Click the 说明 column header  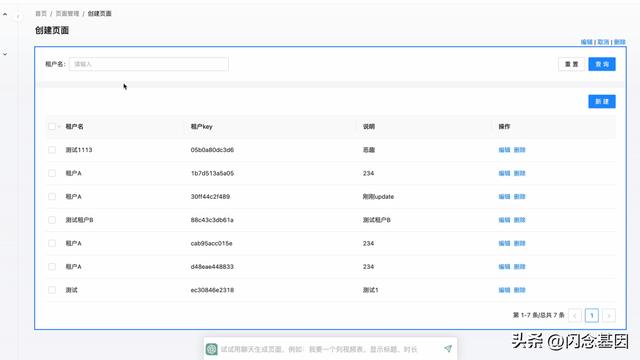[x=369, y=127]
